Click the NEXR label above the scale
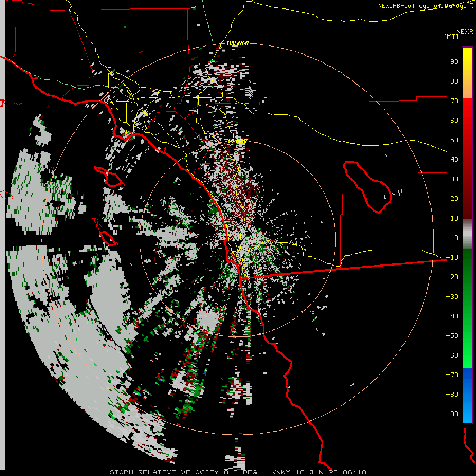476x476 pixels. point(464,32)
